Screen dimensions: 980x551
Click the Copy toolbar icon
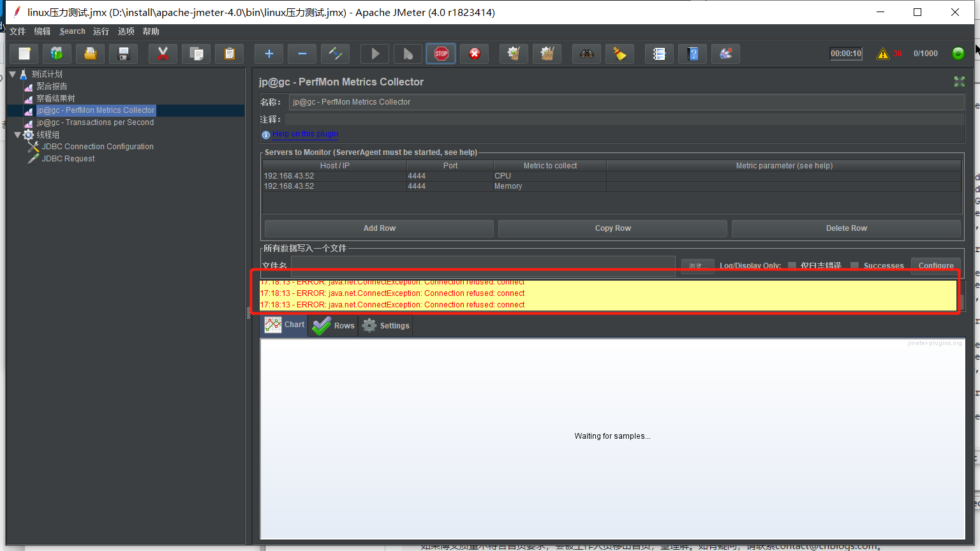coord(197,54)
